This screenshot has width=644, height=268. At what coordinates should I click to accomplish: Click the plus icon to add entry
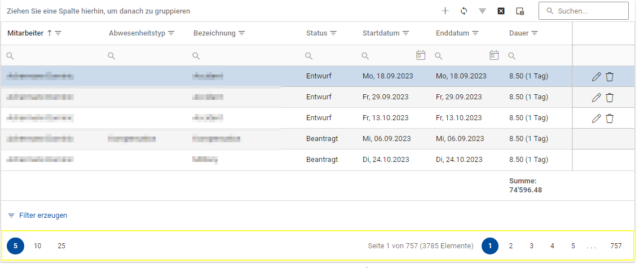point(445,11)
